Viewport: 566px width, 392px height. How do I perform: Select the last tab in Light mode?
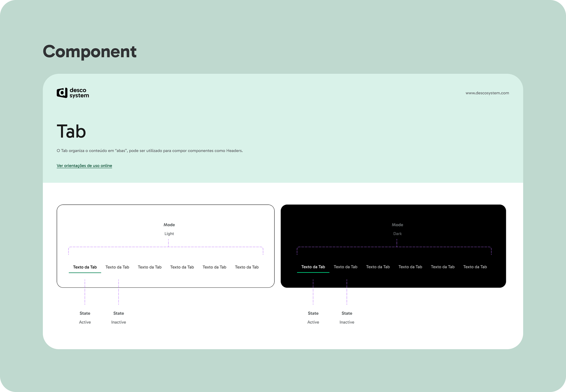click(x=247, y=267)
